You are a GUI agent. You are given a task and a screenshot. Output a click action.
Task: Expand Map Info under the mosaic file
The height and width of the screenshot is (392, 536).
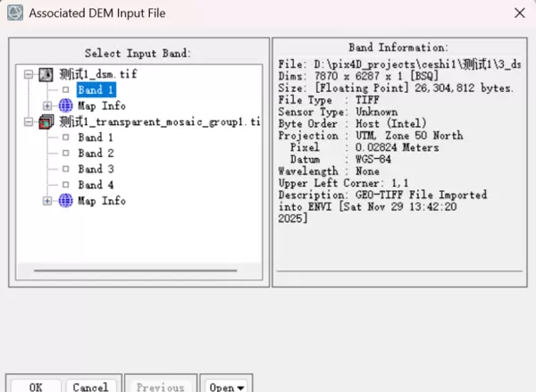tap(48, 201)
